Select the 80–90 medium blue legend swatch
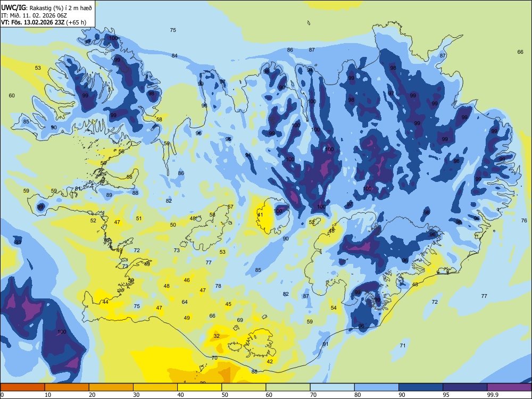 (376, 387)
